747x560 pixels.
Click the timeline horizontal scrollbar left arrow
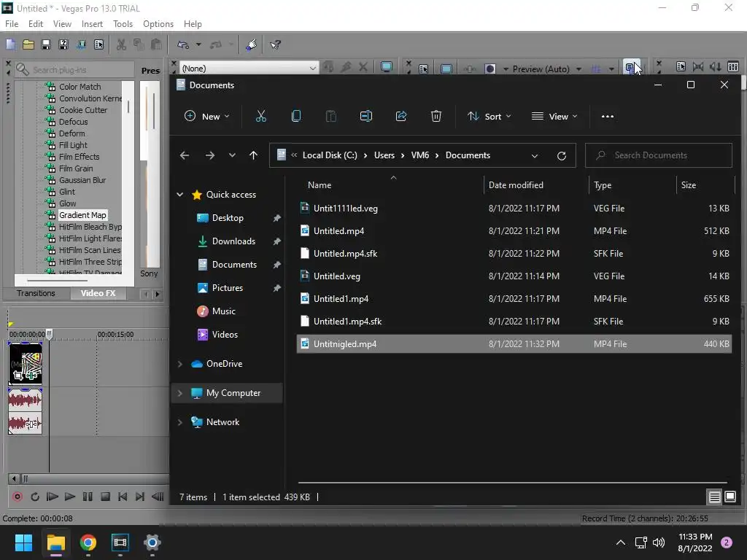(14, 478)
